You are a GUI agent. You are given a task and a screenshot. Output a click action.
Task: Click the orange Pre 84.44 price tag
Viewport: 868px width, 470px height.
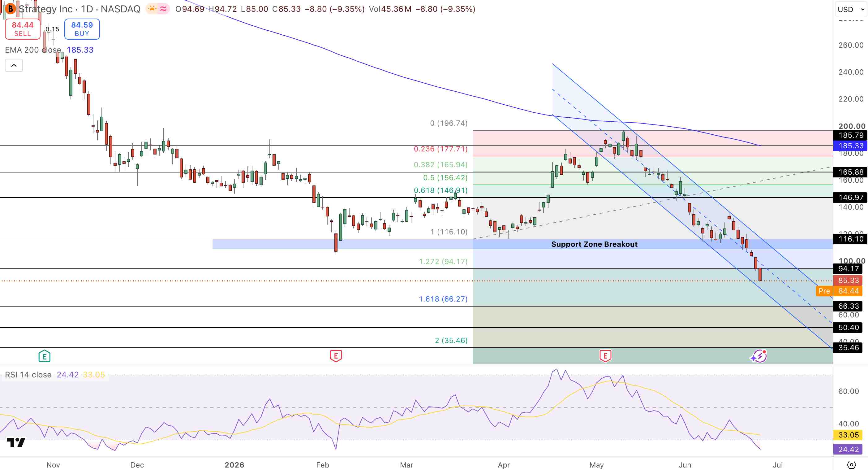pyautogui.click(x=839, y=291)
